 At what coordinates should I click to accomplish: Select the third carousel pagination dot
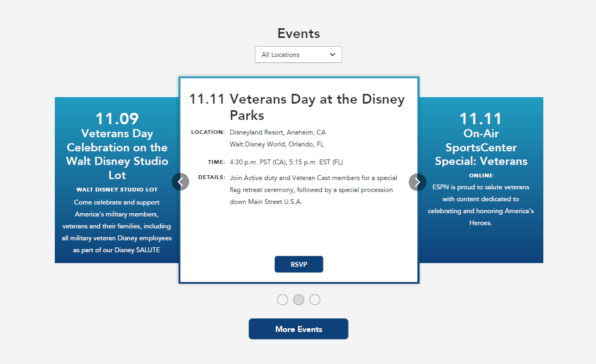point(315,299)
